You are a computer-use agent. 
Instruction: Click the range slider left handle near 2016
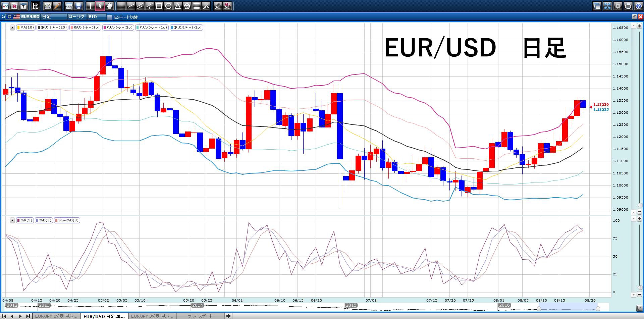pos(539,308)
